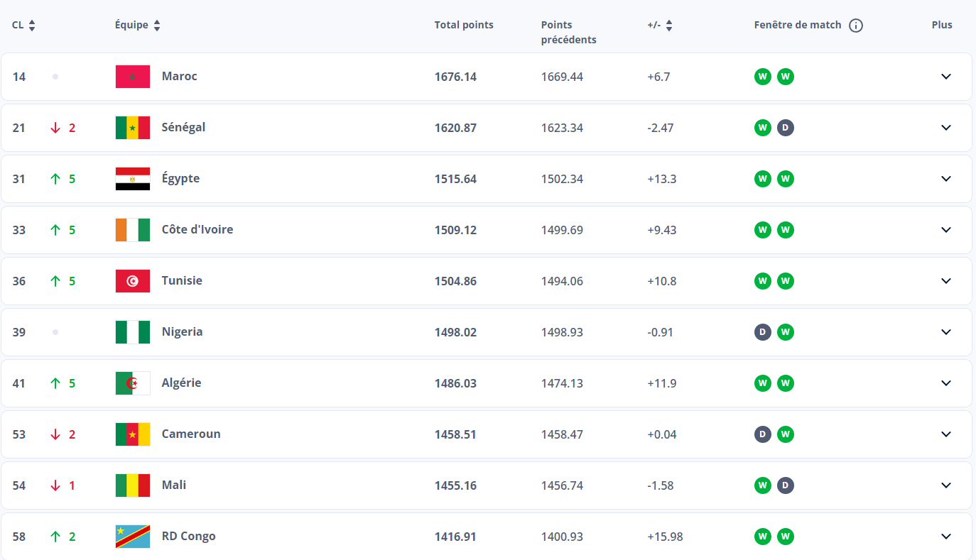Screen dimensions: 976x560
Task: Click the Égypte flag icon
Action: (132, 179)
